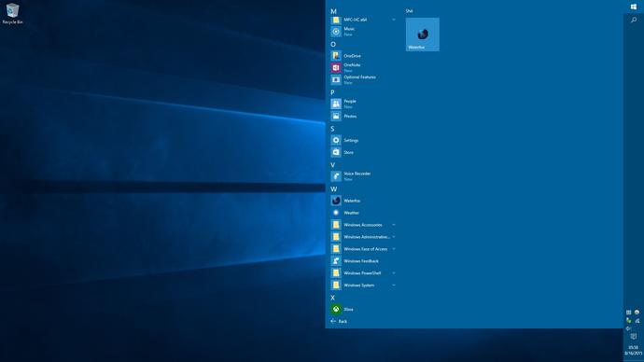The width and height of the screenshot is (644, 362).
Task: Click the V letter section header
Action: 332,164
